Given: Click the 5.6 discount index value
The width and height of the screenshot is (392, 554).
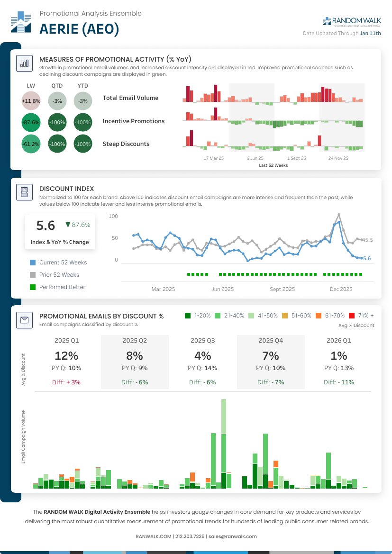Looking at the screenshot, I should tap(46, 226).
